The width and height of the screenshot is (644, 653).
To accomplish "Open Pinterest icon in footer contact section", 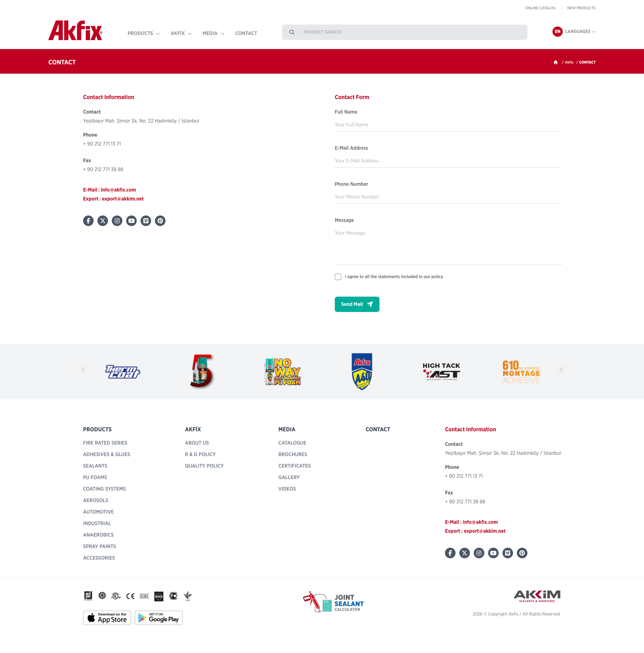I will [522, 553].
